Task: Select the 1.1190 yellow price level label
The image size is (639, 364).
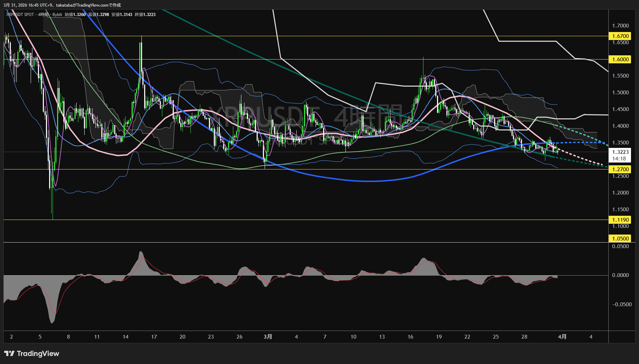Action: (620, 220)
